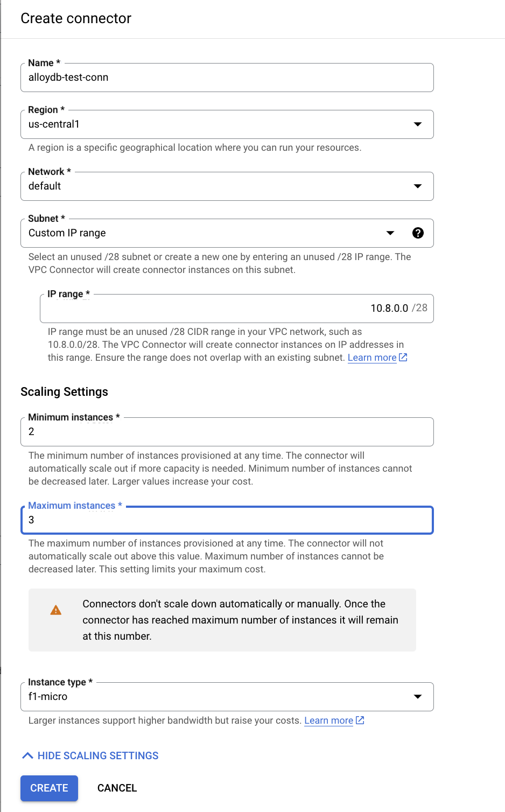Select the us-central1 region value

click(x=54, y=124)
